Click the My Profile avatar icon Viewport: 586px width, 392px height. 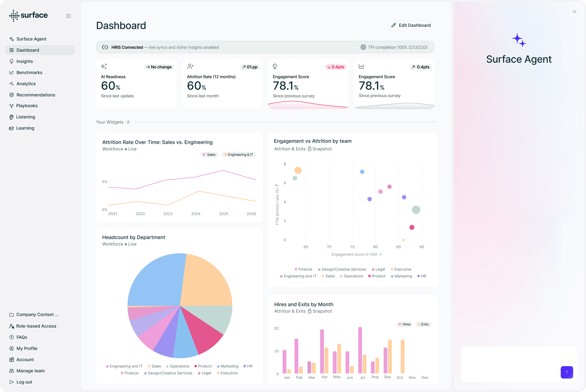pyautogui.click(x=12, y=348)
